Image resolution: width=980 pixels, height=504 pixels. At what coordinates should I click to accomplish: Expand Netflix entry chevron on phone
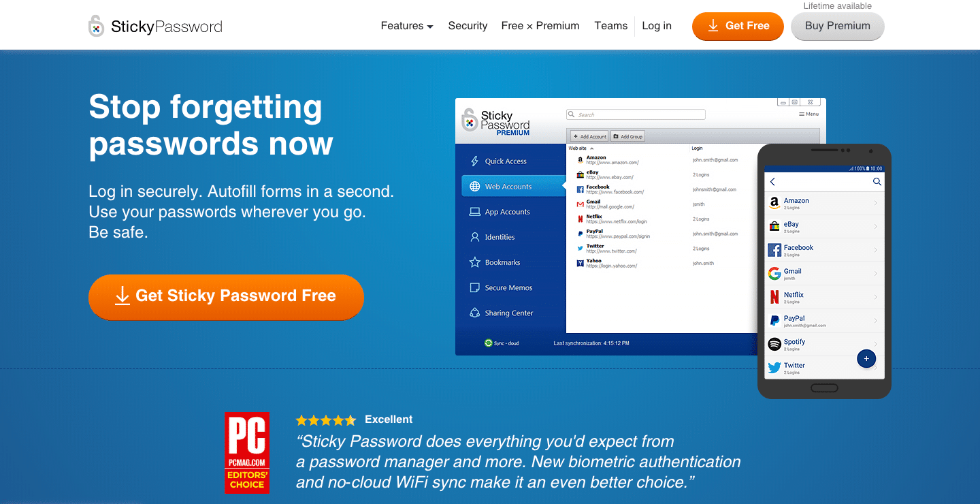pos(876,297)
